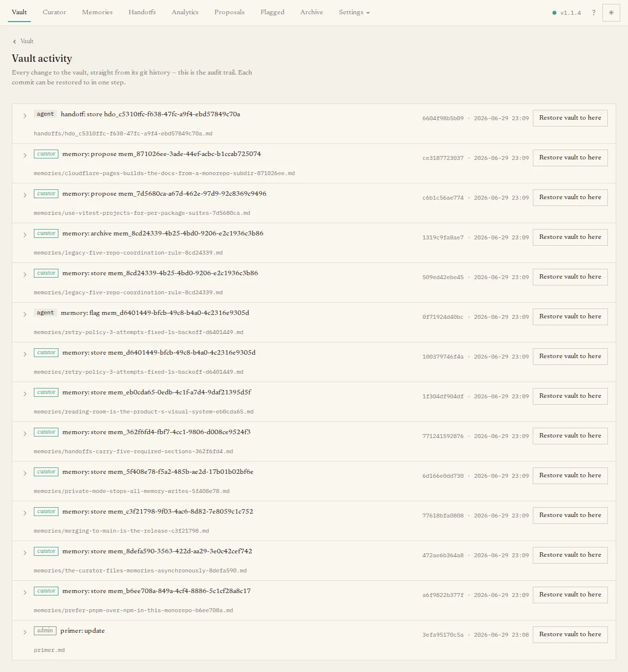Select path memories/prefer-pnpm-over-npm-in-this-monorepo-b6ee708a.md
The width and height of the screenshot is (628, 672).
[133, 611]
